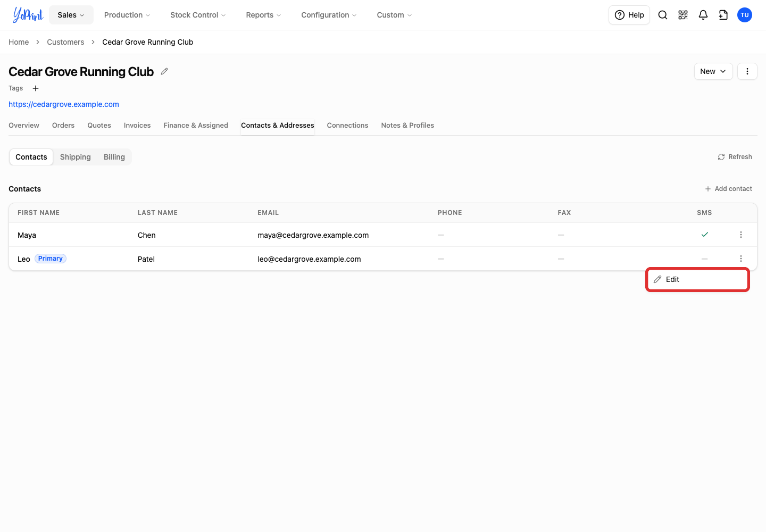The width and height of the screenshot is (766, 532).
Task: Go to Customers in the breadcrumb
Action: pos(65,42)
